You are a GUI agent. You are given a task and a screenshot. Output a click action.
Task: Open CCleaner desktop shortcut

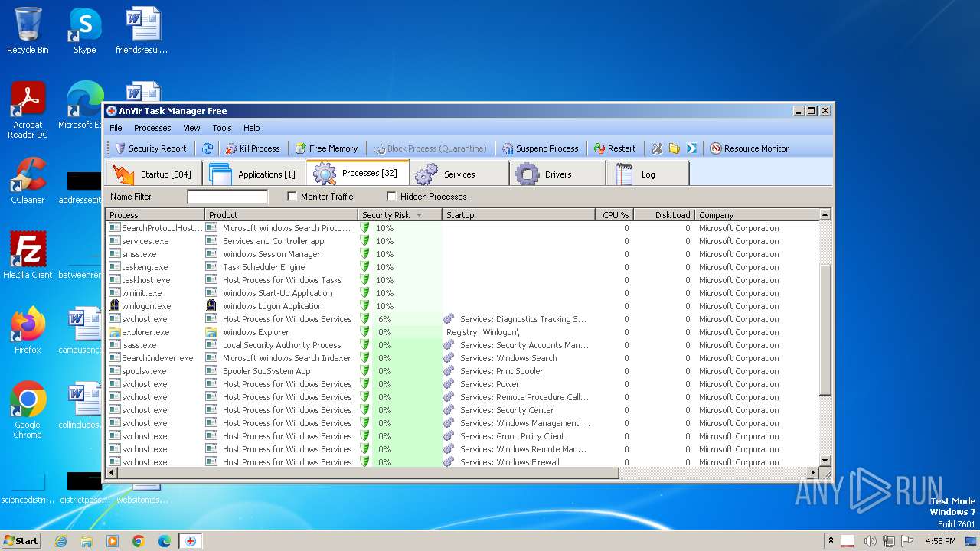coord(28,181)
